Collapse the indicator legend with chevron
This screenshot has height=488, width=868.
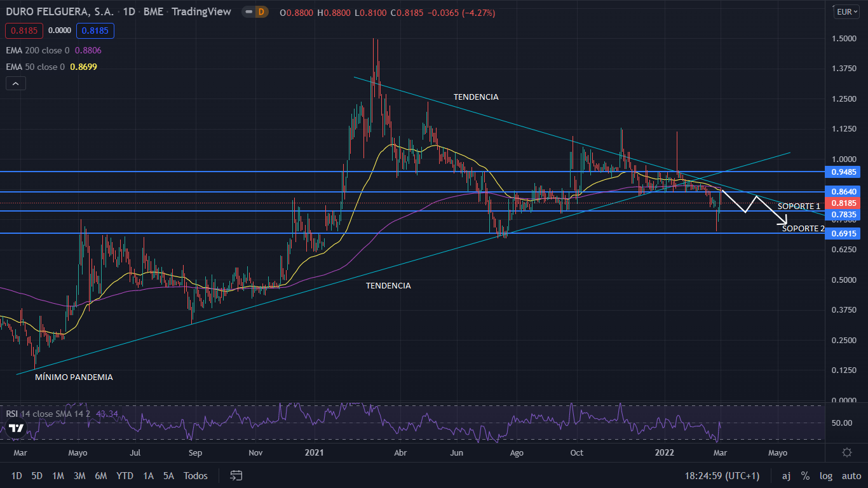[15, 83]
